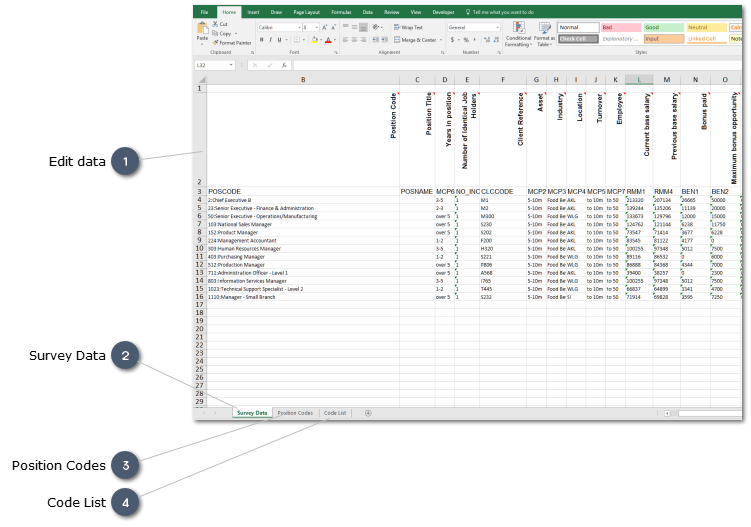Open the File tab
The width and height of the screenshot is (751, 527).
[205, 12]
